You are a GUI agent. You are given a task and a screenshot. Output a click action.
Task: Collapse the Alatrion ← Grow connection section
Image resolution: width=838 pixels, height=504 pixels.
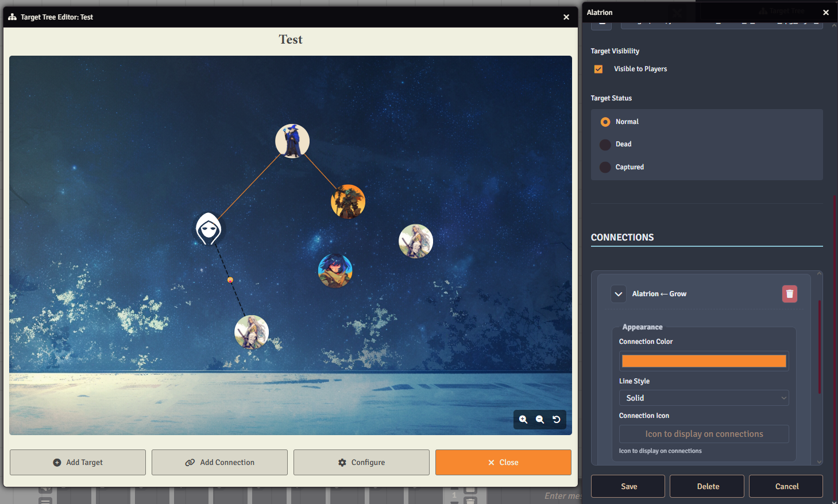pyautogui.click(x=619, y=294)
